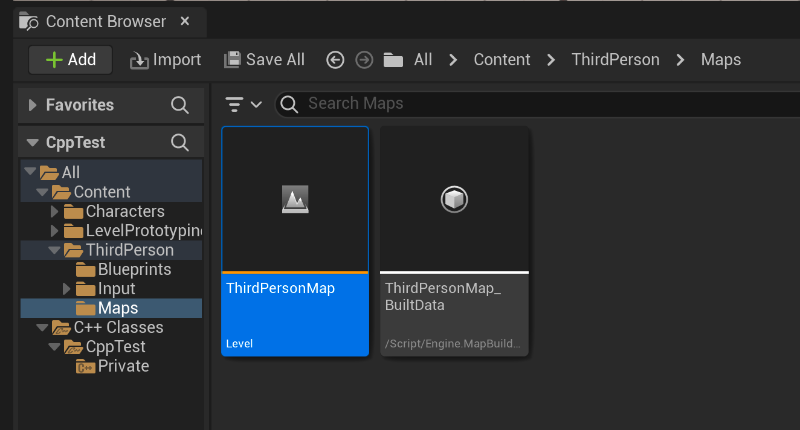Go back with the left arrow history icon

(336, 60)
